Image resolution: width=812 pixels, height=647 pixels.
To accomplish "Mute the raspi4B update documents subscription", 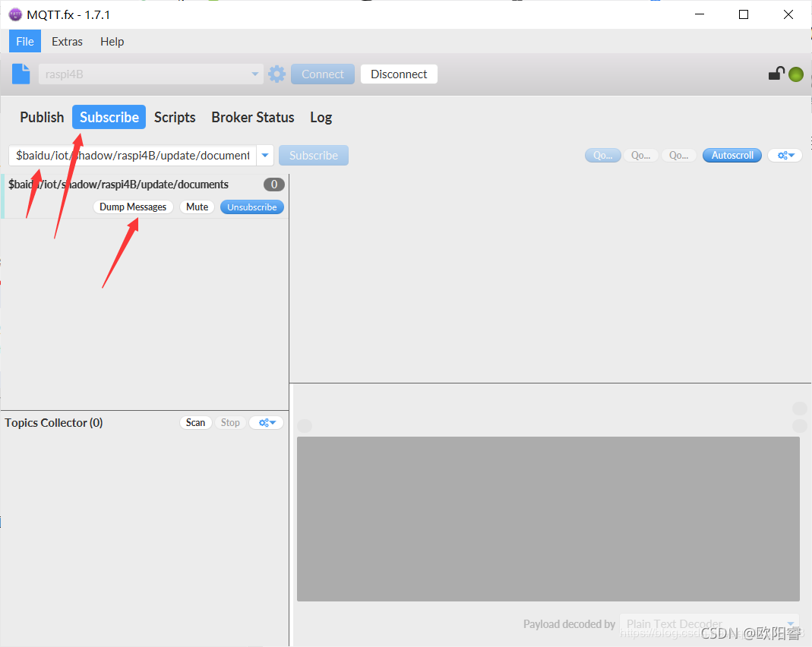I will (197, 207).
